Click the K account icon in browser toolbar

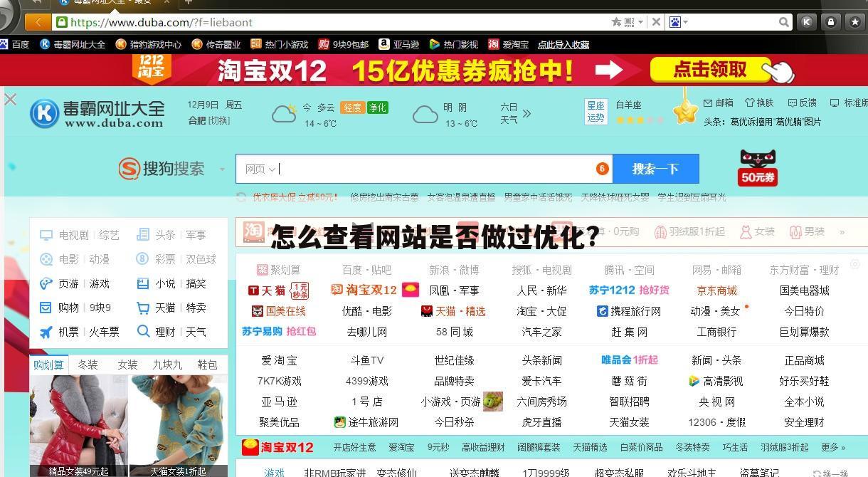click(806, 22)
